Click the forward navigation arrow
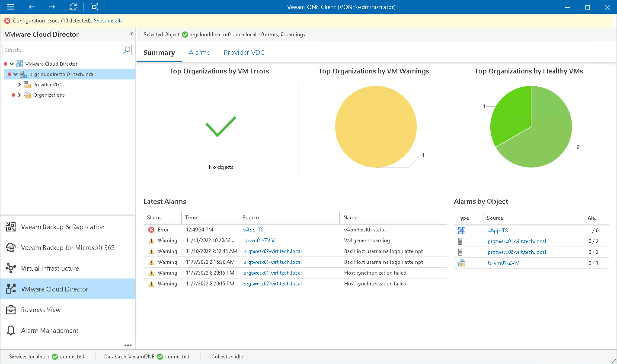The width and height of the screenshot is (617, 364). (51, 7)
